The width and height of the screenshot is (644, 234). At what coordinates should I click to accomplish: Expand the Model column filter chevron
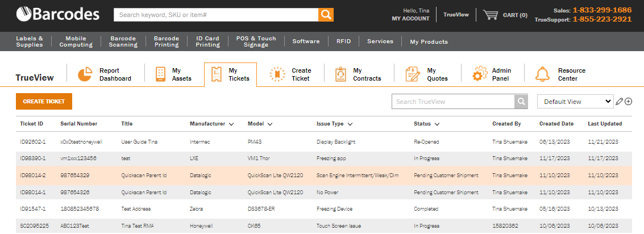click(x=270, y=124)
